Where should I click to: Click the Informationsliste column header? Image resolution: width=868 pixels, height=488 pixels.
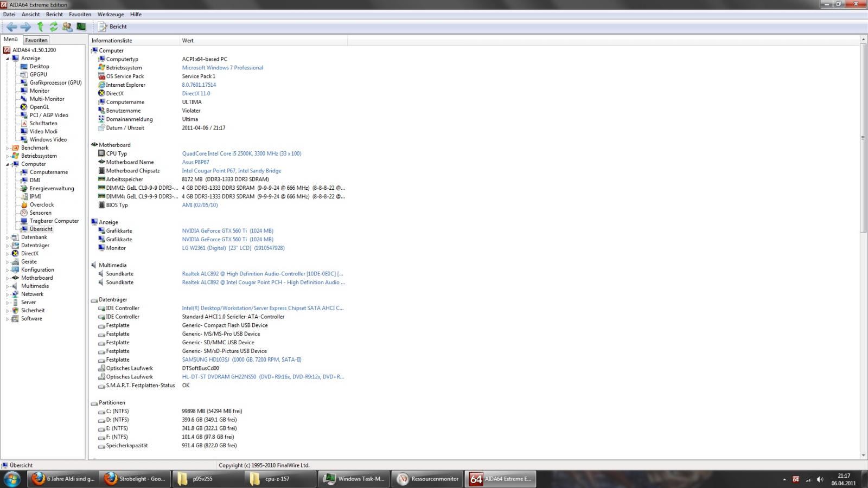(134, 41)
